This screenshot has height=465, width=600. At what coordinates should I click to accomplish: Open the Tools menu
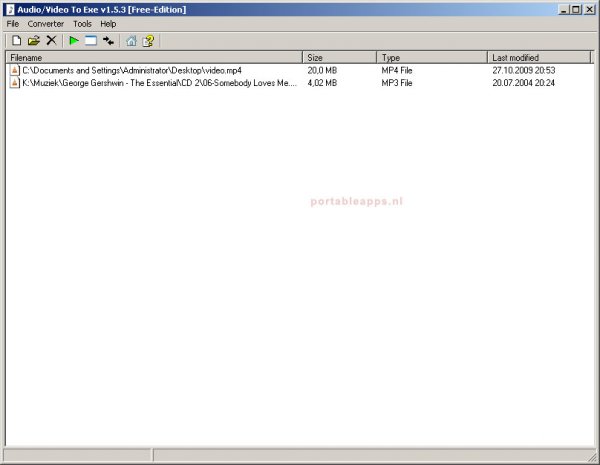[x=82, y=24]
